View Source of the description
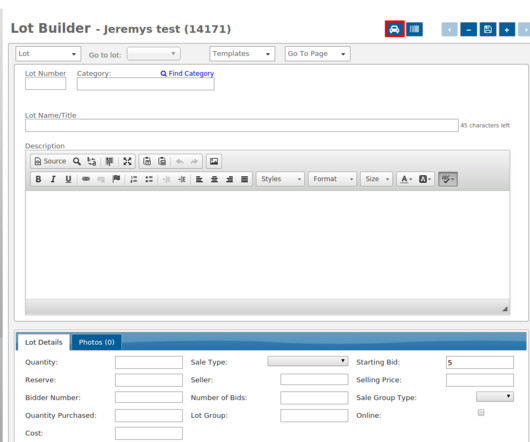Viewport: 530px width, 442px height. [x=50, y=161]
